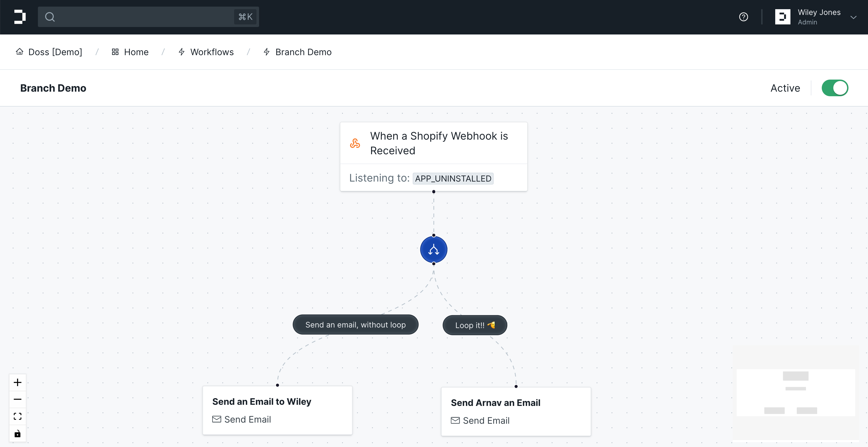
Task: Click the fit view icon
Action: coord(18,416)
